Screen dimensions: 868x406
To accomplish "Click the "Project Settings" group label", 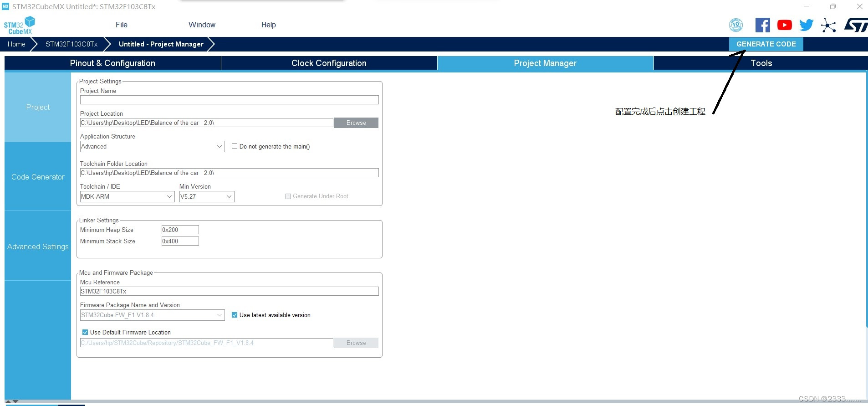I will 100,81.
